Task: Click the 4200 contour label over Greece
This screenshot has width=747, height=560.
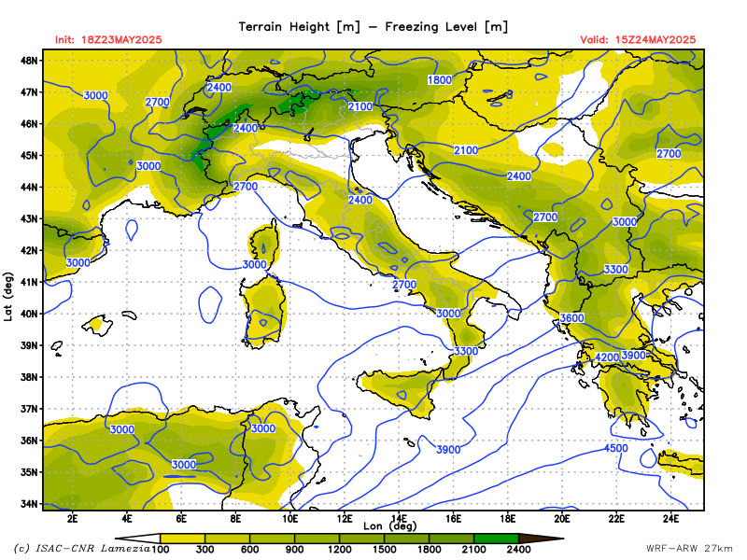Action: pyautogui.click(x=607, y=357)
